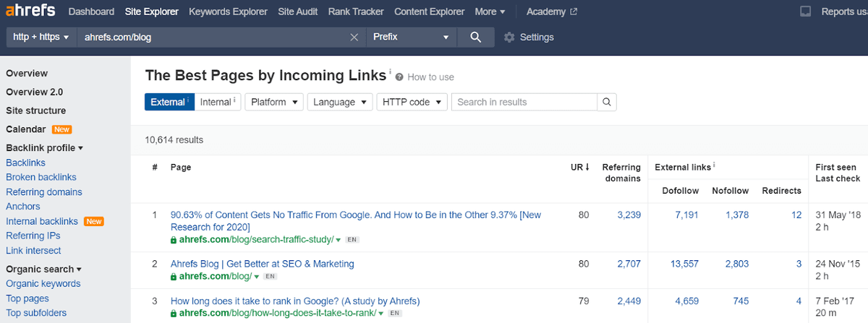Open Settings via the gear icon
Viewport: 868px width, 323px height.
point(509,38)
